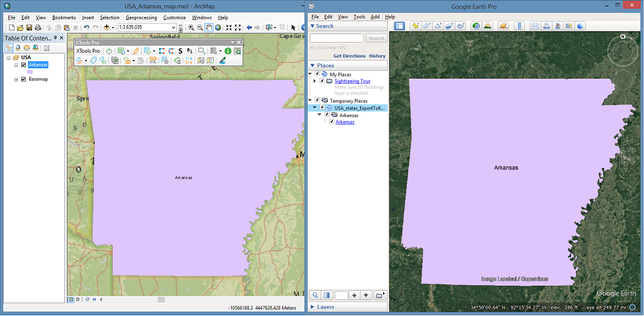Collapse the USA data frame in contents
This screenshot has width=644, height=316.
[8, 58]
